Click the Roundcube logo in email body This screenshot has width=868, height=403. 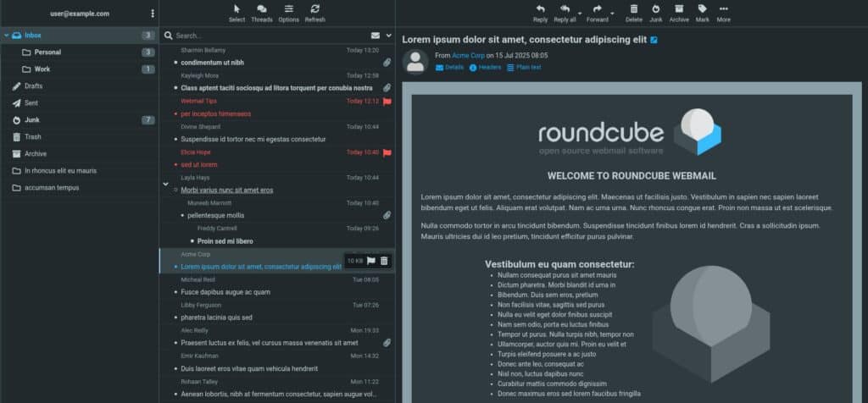[x=630, y=132]
